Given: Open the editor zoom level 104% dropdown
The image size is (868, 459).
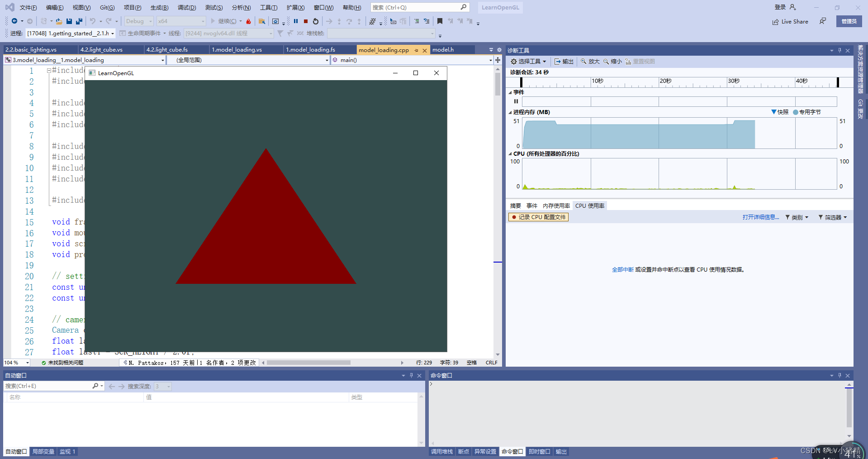Looking at the screenshot, I should coord(17,363).
